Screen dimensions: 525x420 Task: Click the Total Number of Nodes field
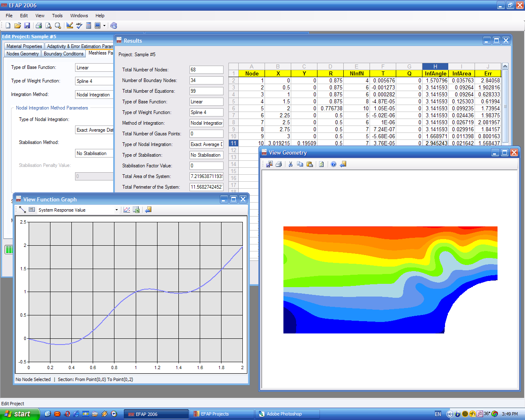click(x=206, y=70)
